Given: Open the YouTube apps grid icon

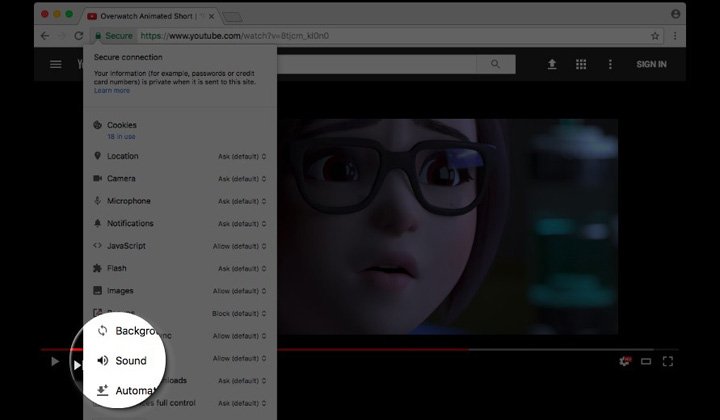Looking at the screenshot, I should tap(581, 64).
